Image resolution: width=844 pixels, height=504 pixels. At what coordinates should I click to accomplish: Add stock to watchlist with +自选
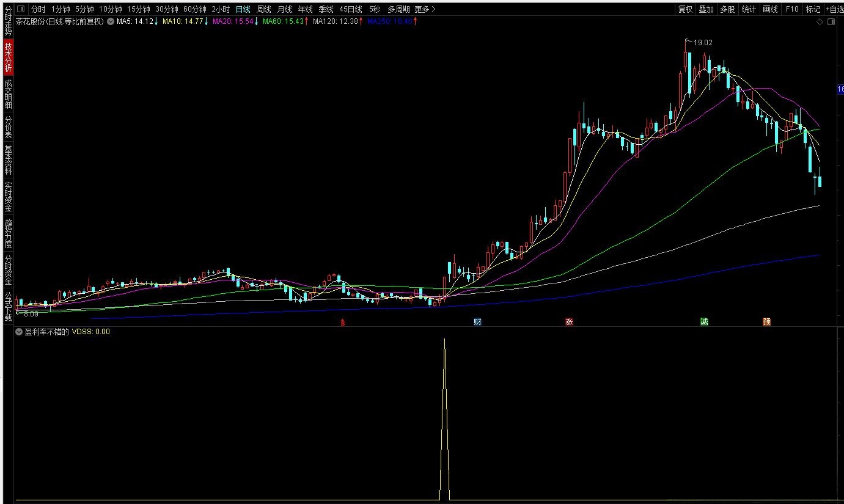tap(834, 9)
